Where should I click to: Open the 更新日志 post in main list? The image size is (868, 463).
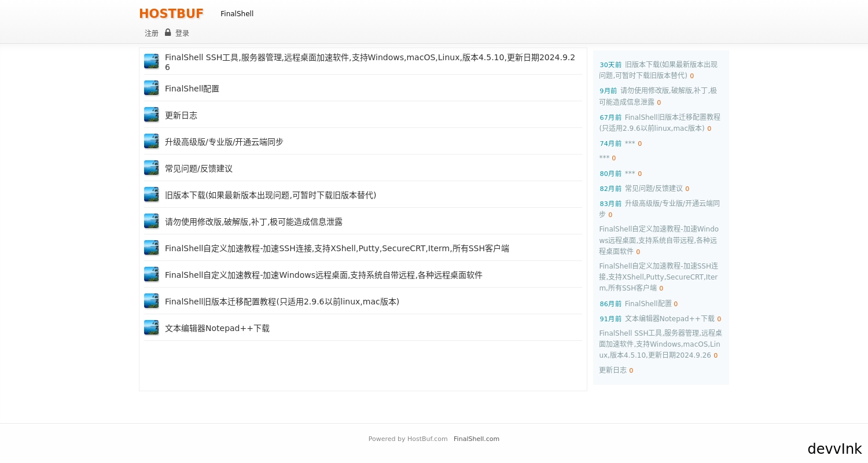pos(181,115)
